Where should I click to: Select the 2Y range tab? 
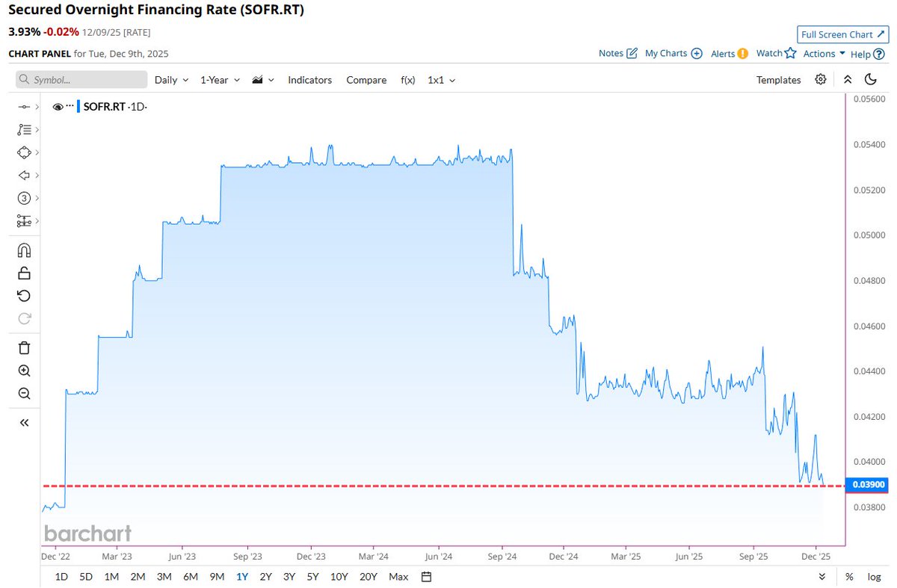point(265,577)
